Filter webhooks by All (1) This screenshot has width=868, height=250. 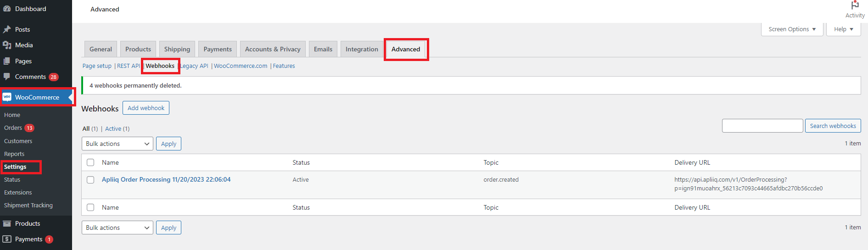pyautogui.click(x=90, y=129)
